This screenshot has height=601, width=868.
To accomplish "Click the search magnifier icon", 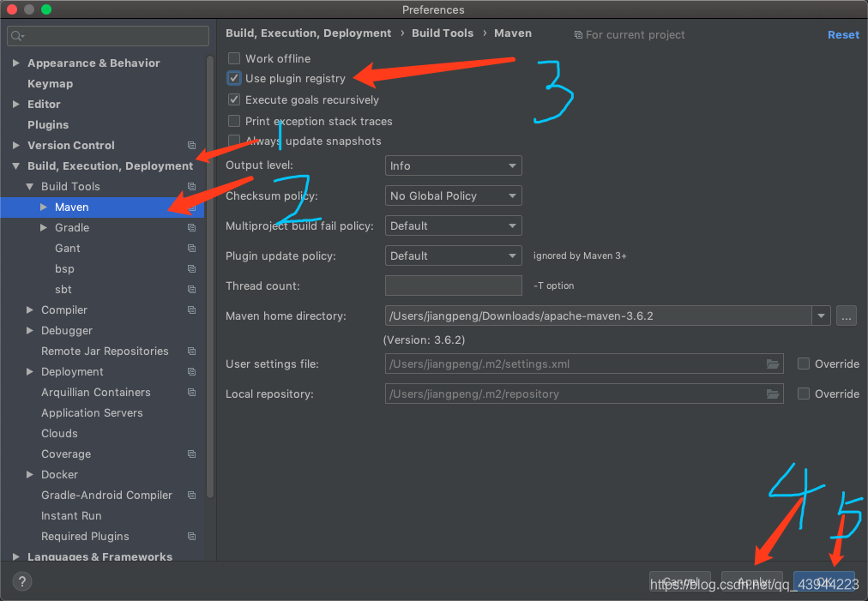I will 17,36.
